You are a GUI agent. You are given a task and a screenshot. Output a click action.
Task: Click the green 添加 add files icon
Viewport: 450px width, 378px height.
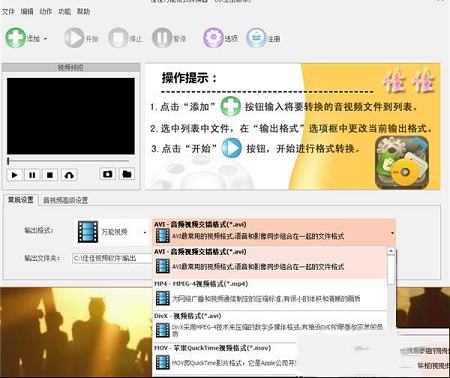[15, 38]
